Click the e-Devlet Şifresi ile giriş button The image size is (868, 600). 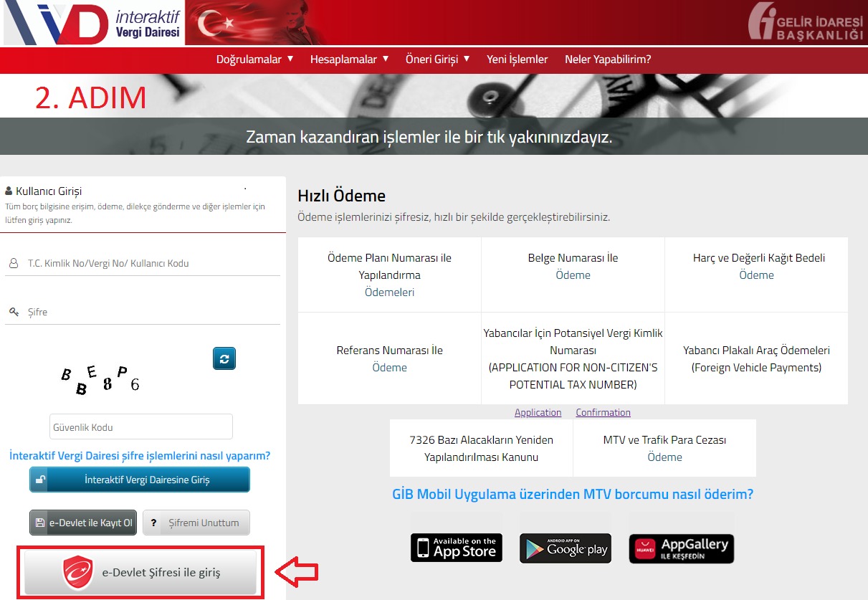tap(140, 573)
